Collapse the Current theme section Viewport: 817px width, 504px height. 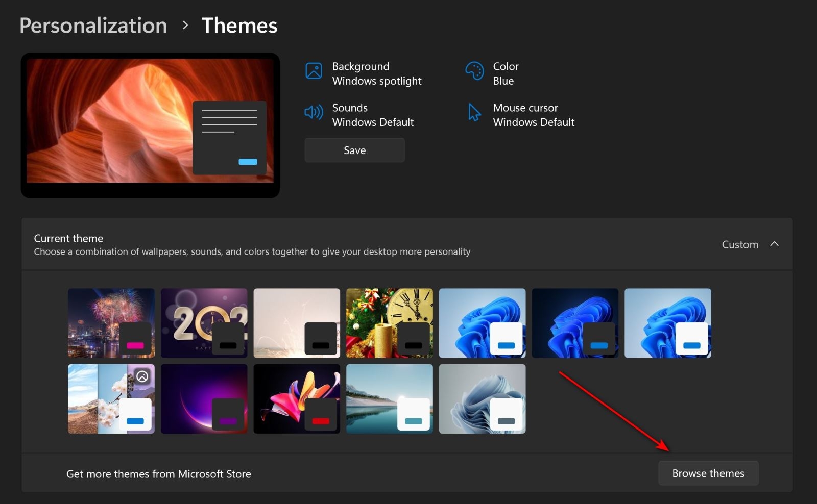tap(775, 244)
